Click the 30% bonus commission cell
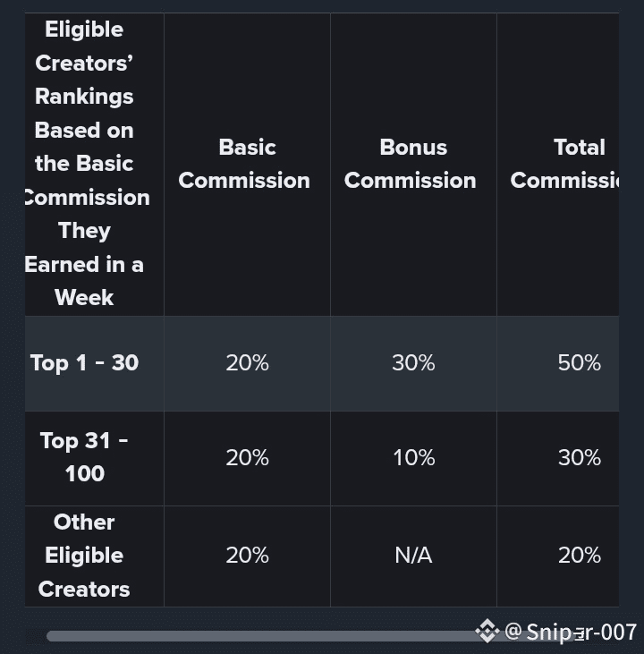 point(413,362)
